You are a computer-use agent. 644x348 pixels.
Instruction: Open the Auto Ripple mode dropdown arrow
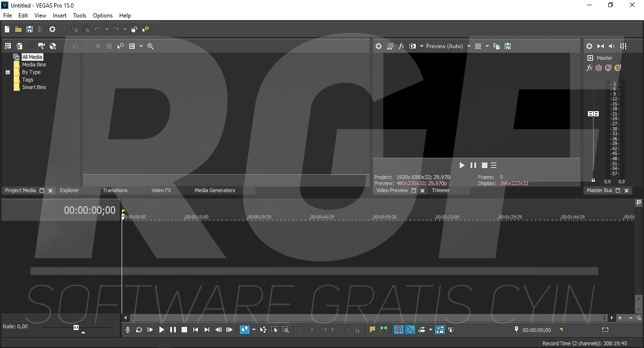(x=430, y=330)
